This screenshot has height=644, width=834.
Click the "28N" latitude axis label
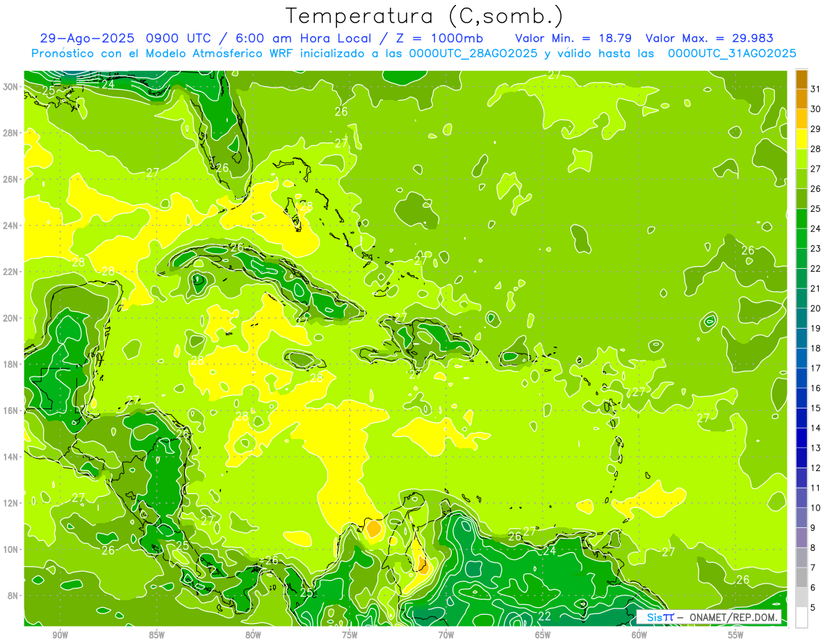pyautogui.click(x=10, y=133)
